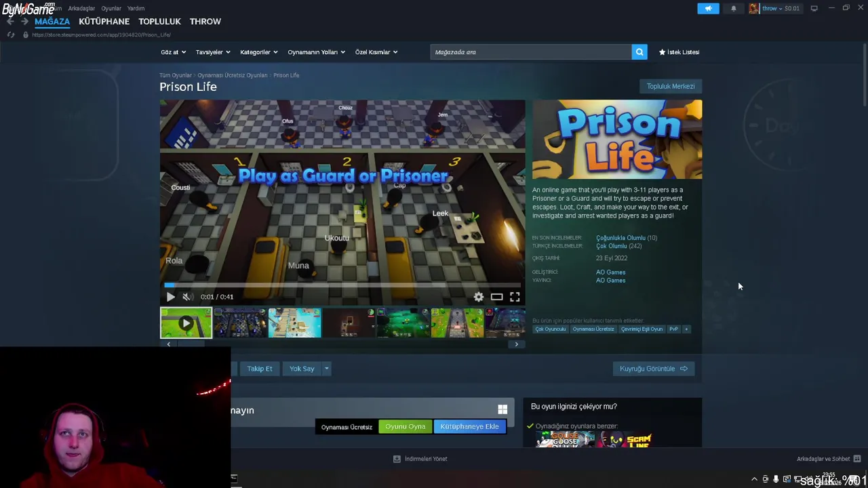
Task: Open the THROW profile tab
Action: click(205, 22)
